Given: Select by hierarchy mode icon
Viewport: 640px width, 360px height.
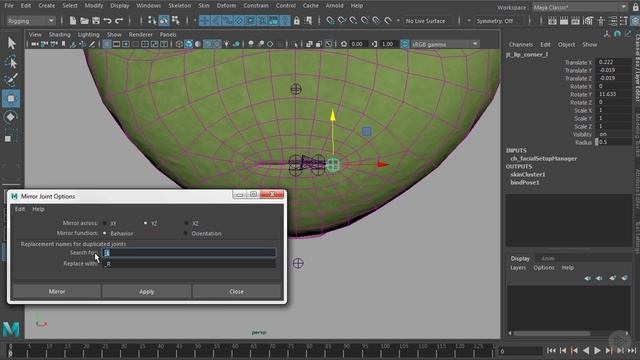Looking at the screenshot, I should click(x=152, y=20).
